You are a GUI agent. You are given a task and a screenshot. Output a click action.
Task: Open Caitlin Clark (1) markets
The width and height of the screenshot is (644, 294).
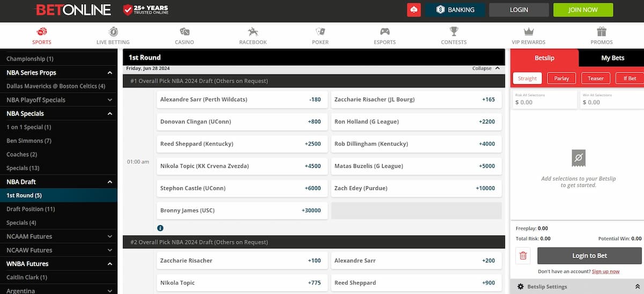pyautogui.click(x=27, y=277)
